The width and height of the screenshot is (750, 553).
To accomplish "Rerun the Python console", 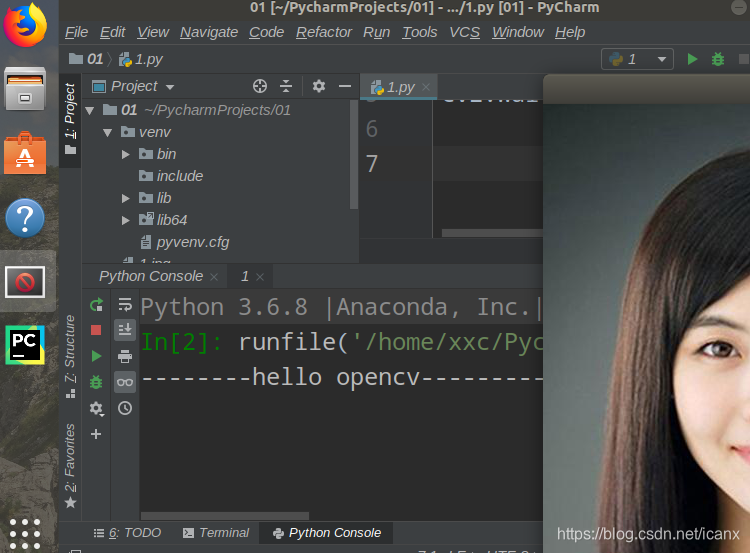I will (x=96, y=305).
